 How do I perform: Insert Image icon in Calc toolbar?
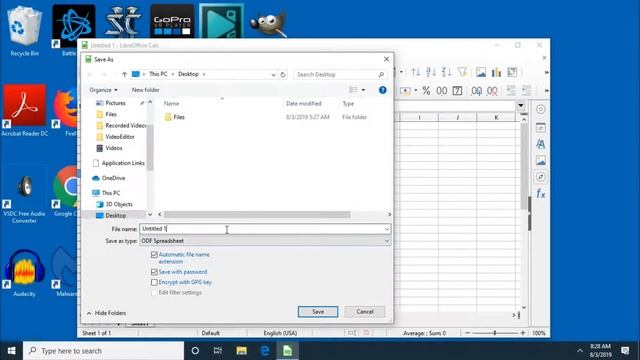point(481,73)
